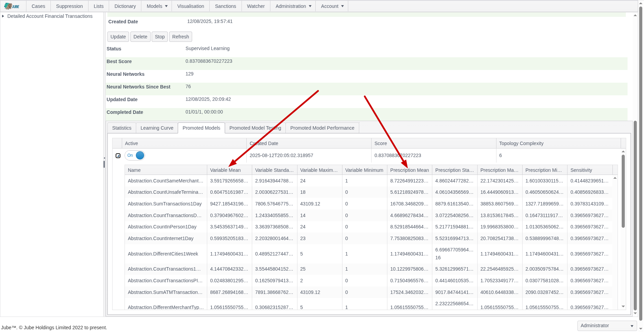Screen dimensions: 644x332
Task: Click the Jube logo icon
Action: coord(12,6)
